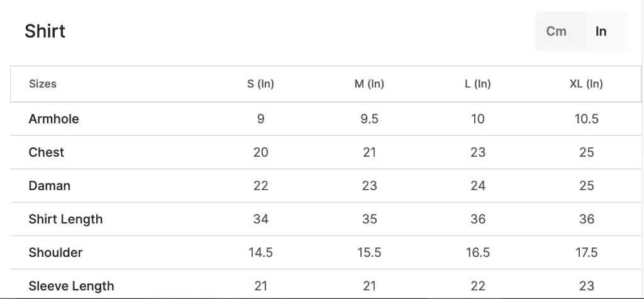
Task: Click Shoulder value 15.5 for size M
Action: tap(369, 252)
